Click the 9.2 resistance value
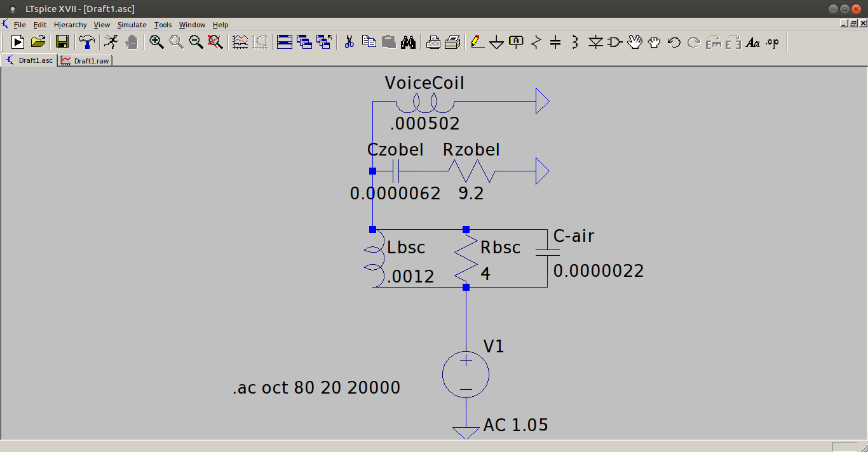Screen dimensions: 868x452 (471, 193)
